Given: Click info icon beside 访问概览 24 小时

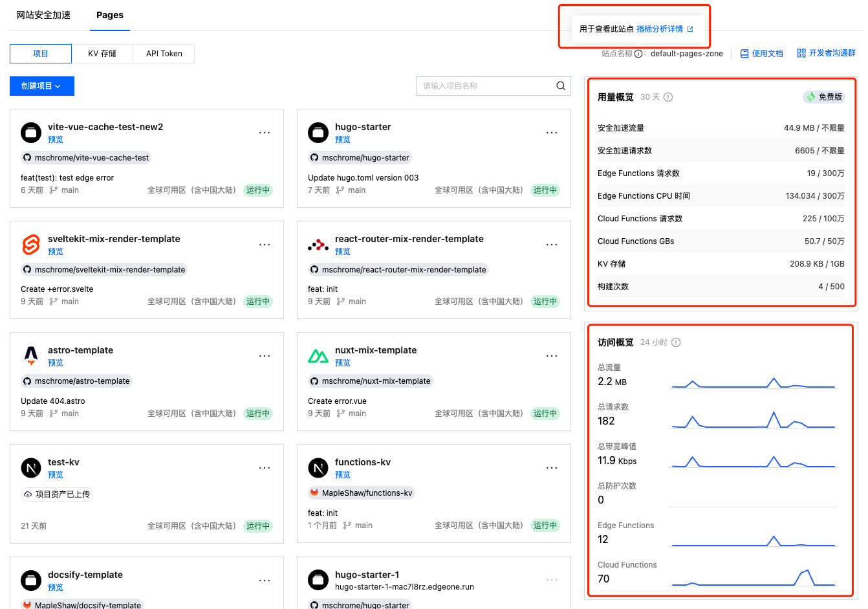Looking at the screenshot, I should (x=676, y=342).
